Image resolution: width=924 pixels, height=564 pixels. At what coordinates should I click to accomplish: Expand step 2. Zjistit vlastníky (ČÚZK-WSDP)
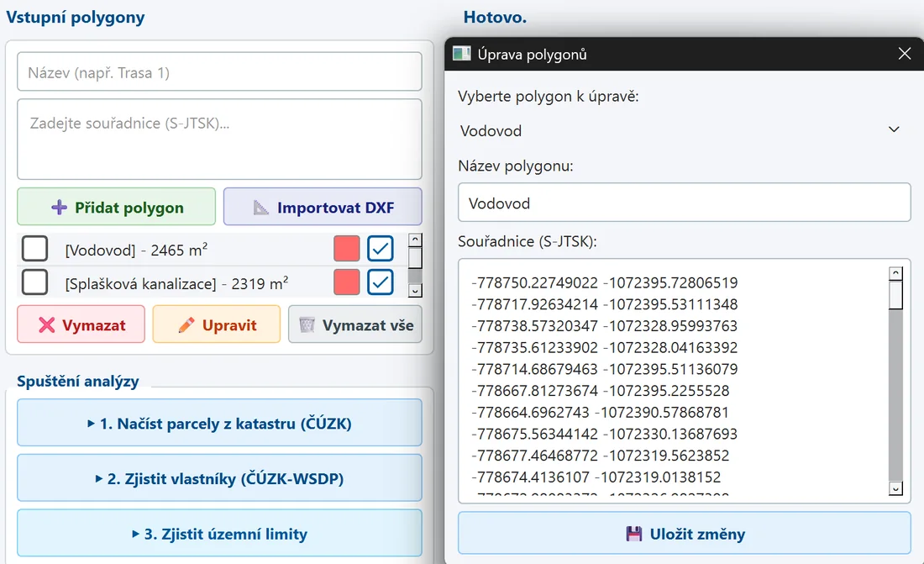pos(219,478)
